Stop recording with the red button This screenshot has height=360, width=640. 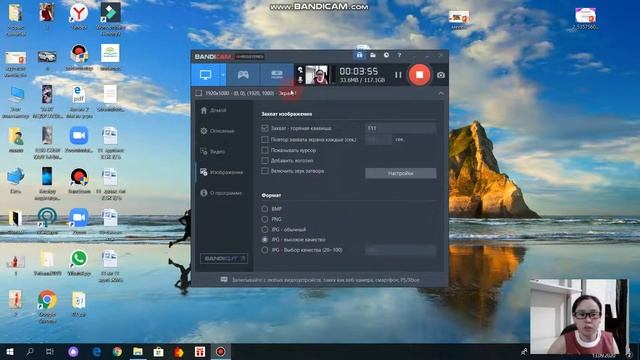coord(419,75)
